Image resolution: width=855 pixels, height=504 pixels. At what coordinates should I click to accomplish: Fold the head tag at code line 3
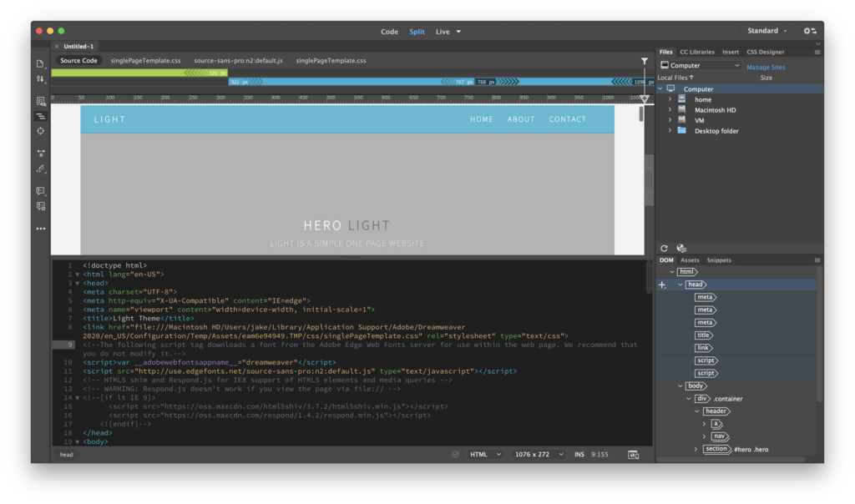pos(78,284)
